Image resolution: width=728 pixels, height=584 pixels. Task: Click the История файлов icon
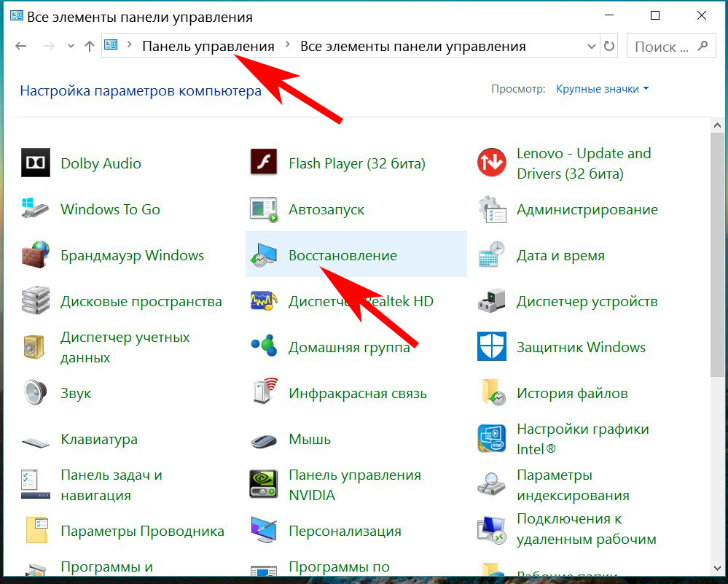click(x=493, y=392)
